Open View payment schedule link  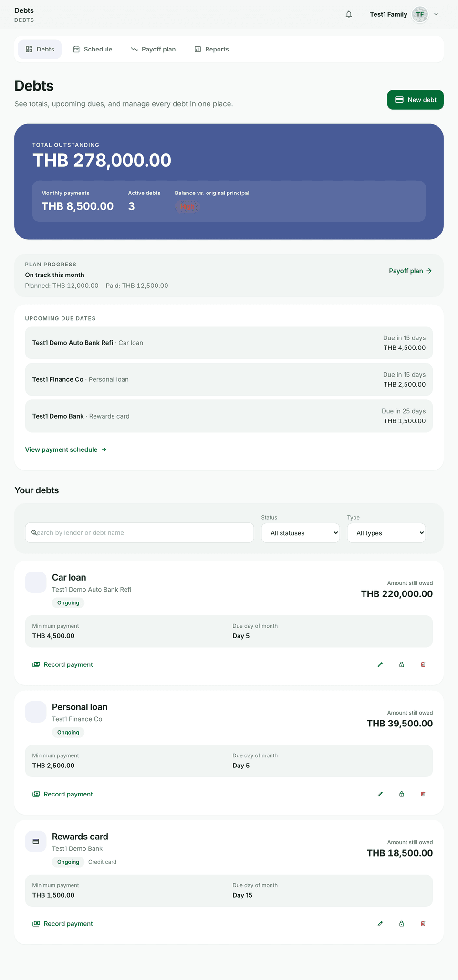pyautogui.click(x=66, y=449)
